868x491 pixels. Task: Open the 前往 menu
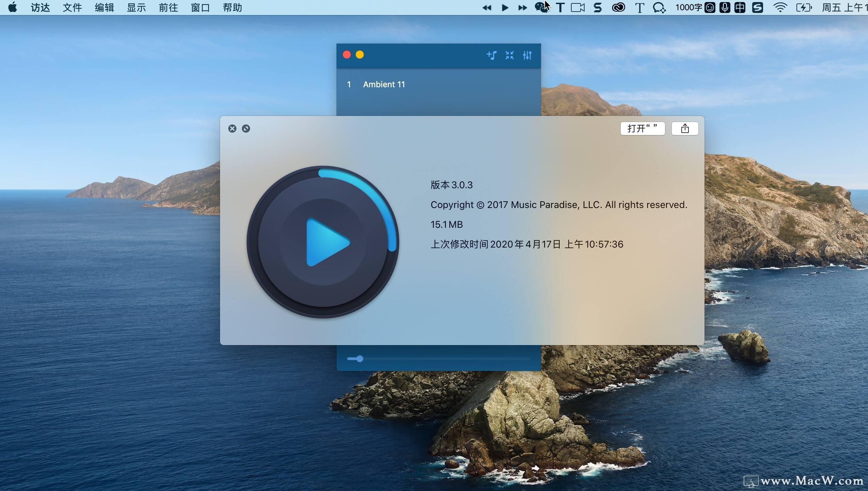coord(168,8)
